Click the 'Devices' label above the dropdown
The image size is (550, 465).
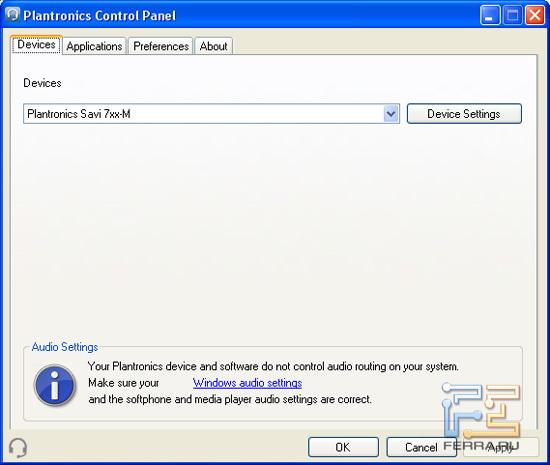42,83
